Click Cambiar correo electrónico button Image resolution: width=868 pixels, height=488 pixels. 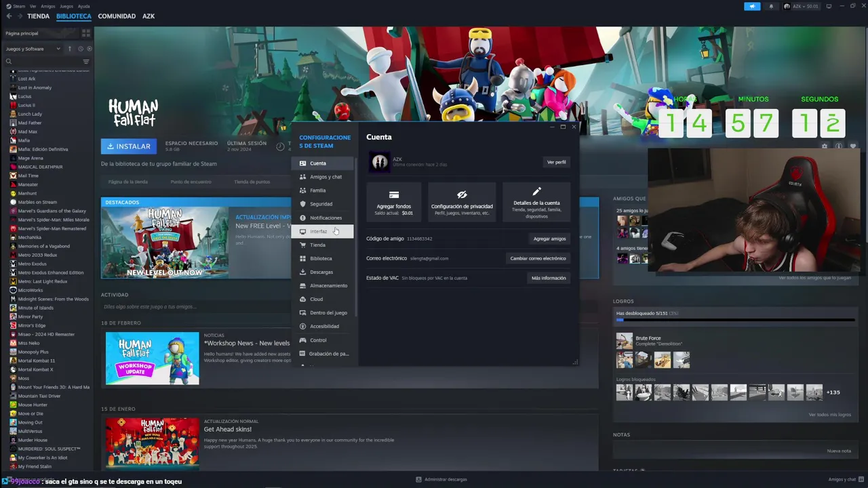[x=538, y=258]
